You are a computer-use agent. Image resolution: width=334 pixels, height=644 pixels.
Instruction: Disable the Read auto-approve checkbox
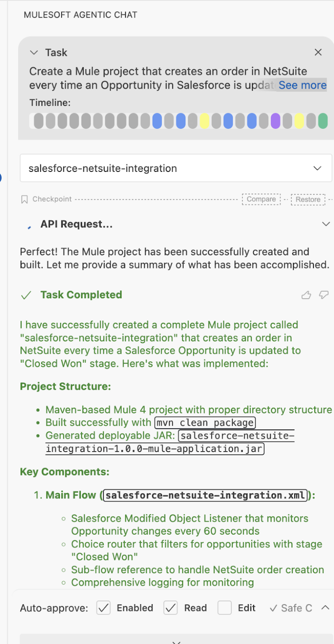click(x=171, y=608)
